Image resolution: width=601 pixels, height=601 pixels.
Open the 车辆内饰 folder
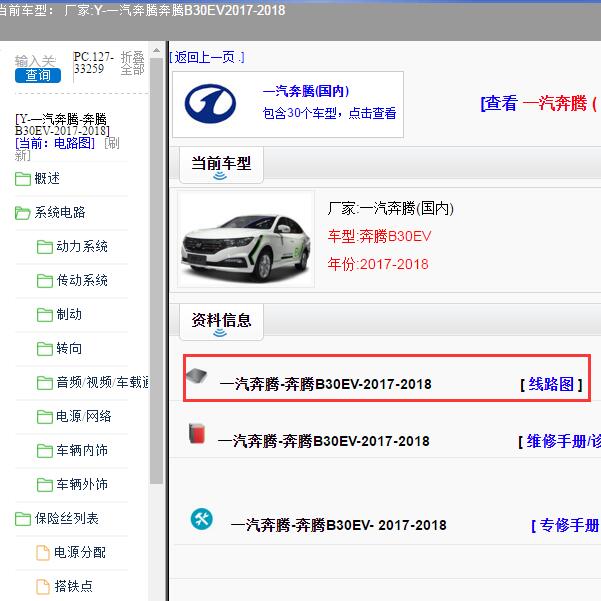click(82, 450)
